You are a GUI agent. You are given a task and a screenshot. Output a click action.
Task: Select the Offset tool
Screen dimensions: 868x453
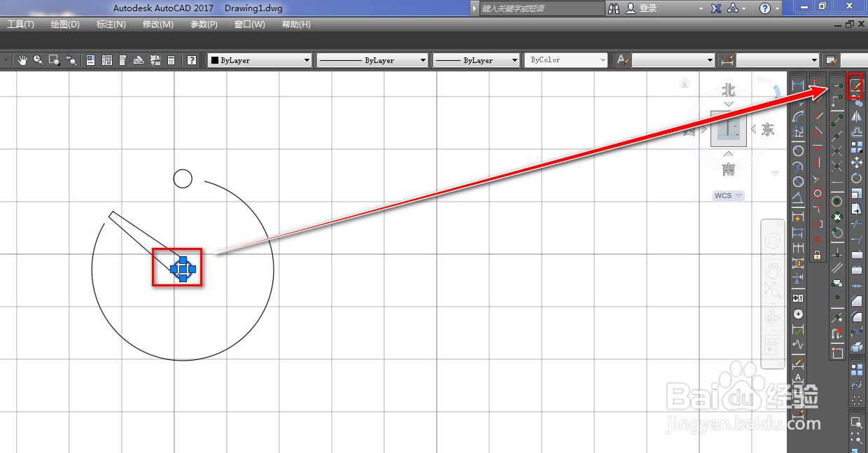[x=856, y=132]
